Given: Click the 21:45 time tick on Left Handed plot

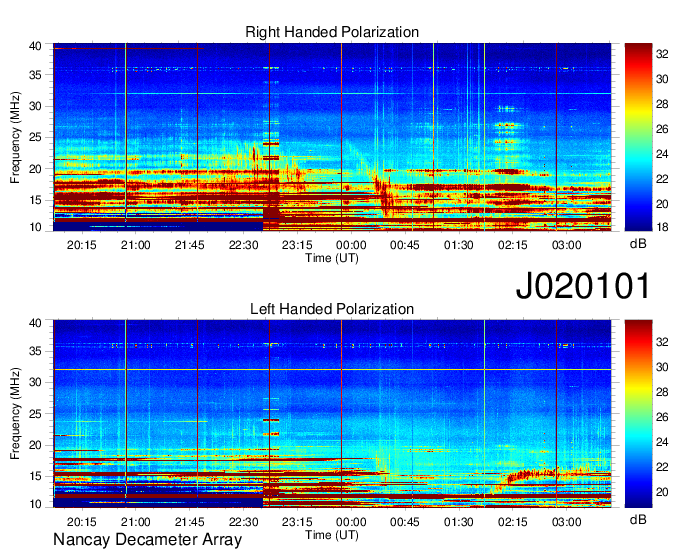Looking at the screenshot, I should pyautogui.click(x=190, y=522).
